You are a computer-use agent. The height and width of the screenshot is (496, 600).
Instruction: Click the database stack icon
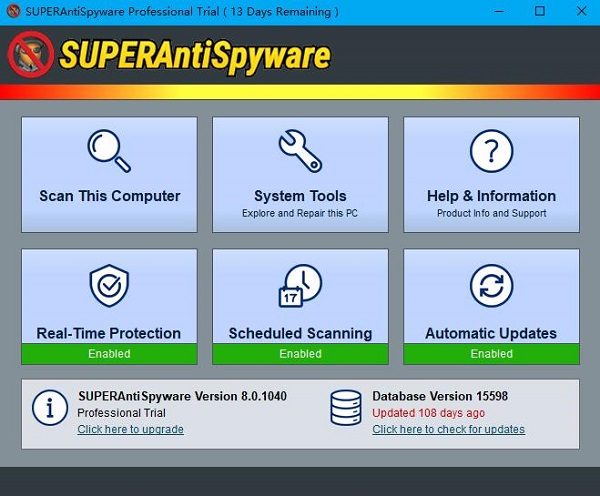[x=346, y=408]
